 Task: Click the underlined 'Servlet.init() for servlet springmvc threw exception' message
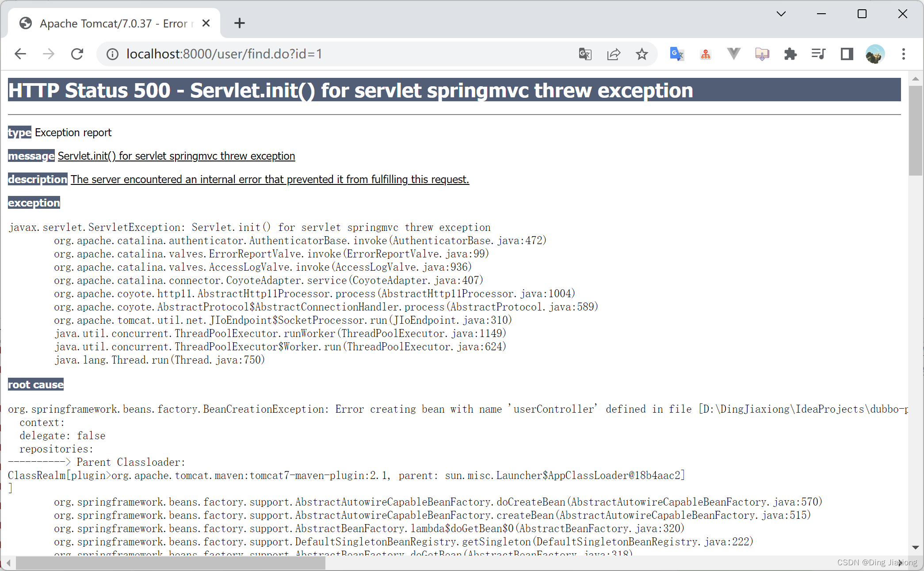(x=176, y=156)
